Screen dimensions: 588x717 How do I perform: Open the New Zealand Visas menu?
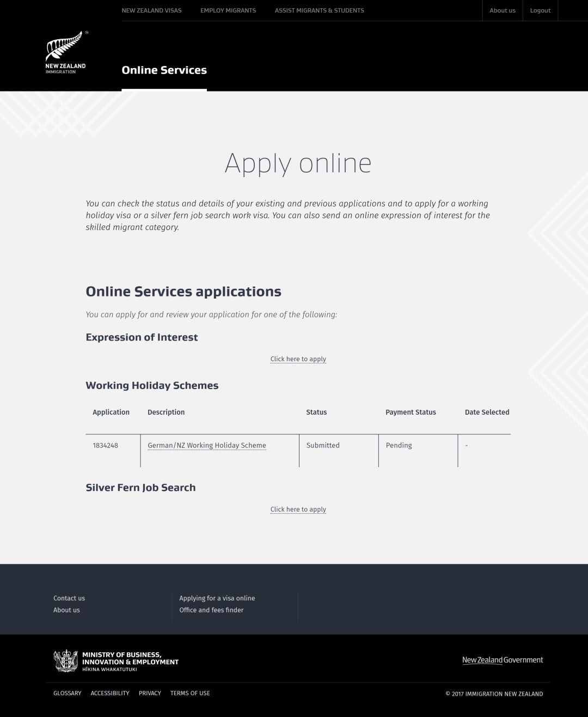pyautogui.click(x=151, y=10)
